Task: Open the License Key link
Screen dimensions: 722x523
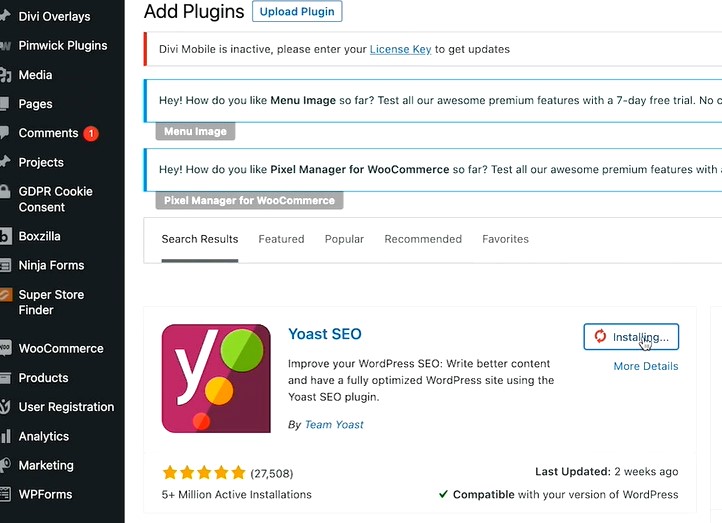Action: click(x=400, y=49)
